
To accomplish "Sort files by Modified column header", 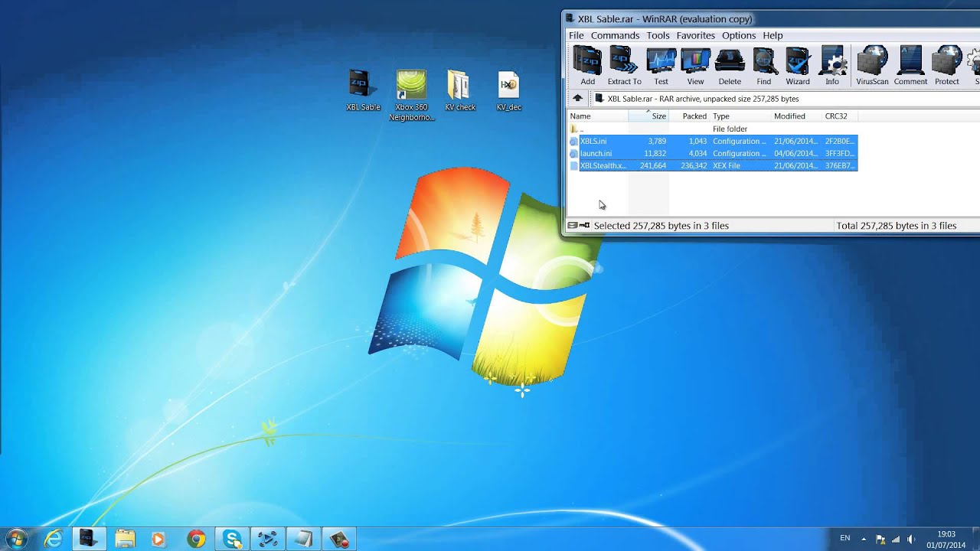I will pos(796,116).
